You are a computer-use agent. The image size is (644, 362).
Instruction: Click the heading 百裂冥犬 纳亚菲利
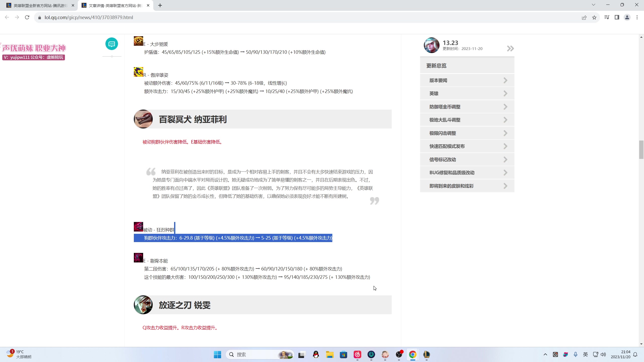(x=193, y=119)
